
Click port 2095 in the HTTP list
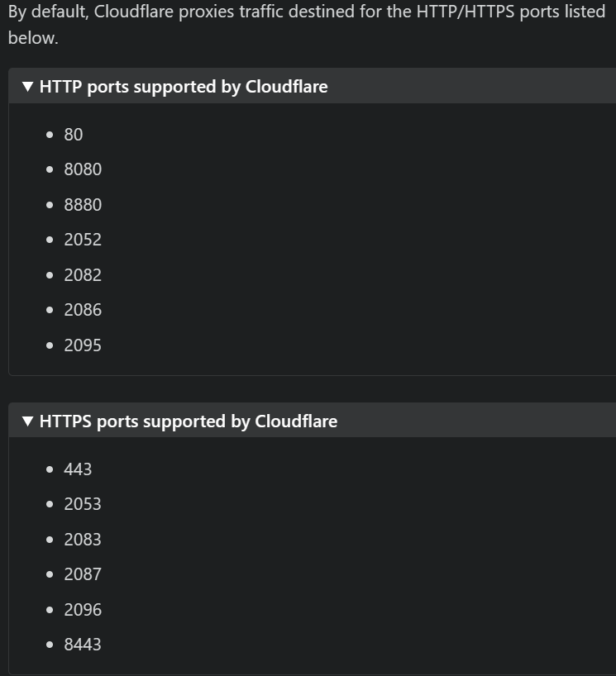pyautogui.click(x=83, y=345)
